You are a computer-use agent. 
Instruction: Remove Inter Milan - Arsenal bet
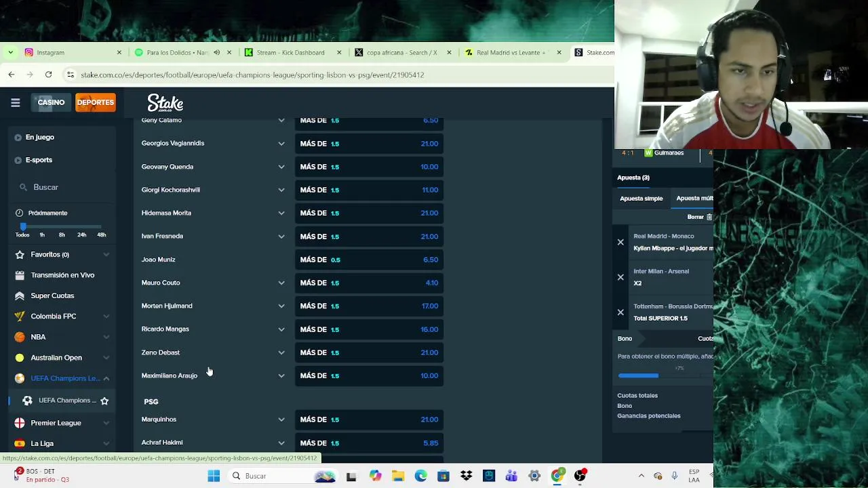tap(620, 277)
